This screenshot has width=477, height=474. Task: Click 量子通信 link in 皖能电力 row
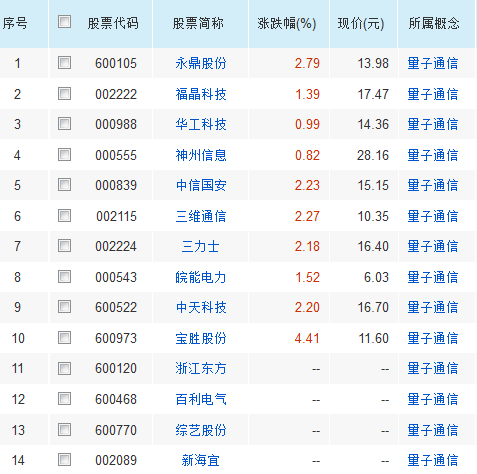(433, 277)
